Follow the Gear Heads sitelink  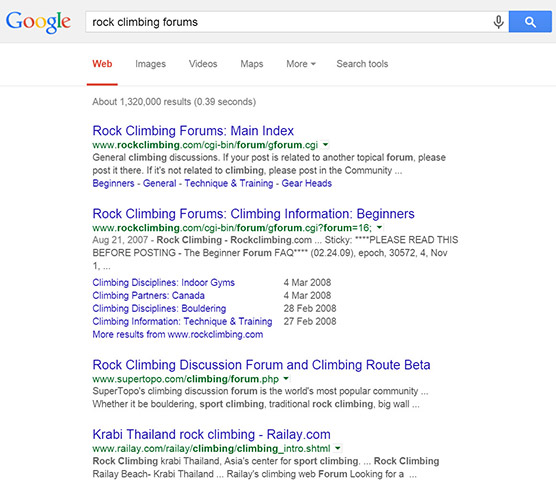(x=307, y=183)
